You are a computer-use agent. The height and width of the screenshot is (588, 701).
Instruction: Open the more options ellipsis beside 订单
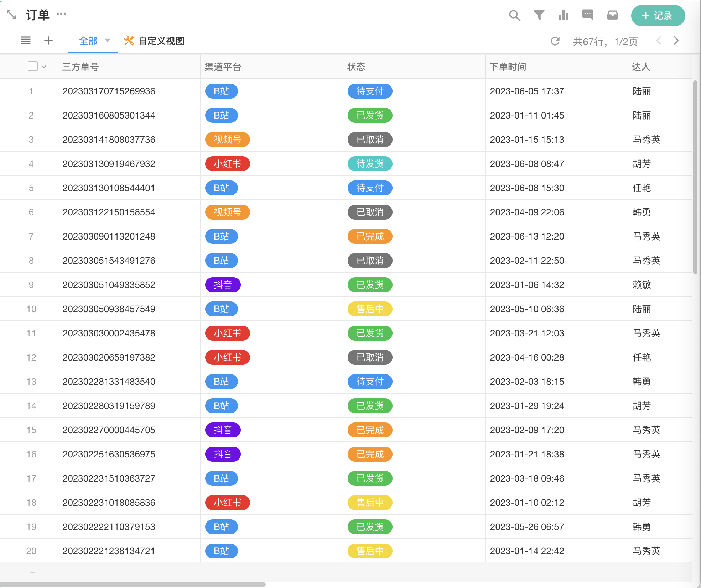[x=61, y=14]
